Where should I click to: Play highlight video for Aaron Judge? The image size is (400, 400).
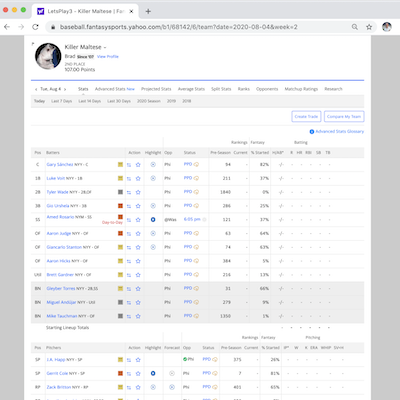153,233
